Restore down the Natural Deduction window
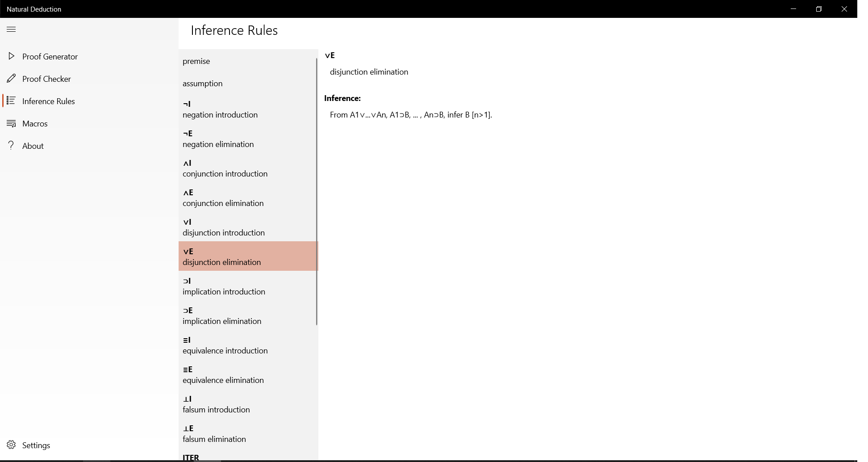The height and width of the screenshot is (462, 868). pyautogui.click(x=818, y=9)
